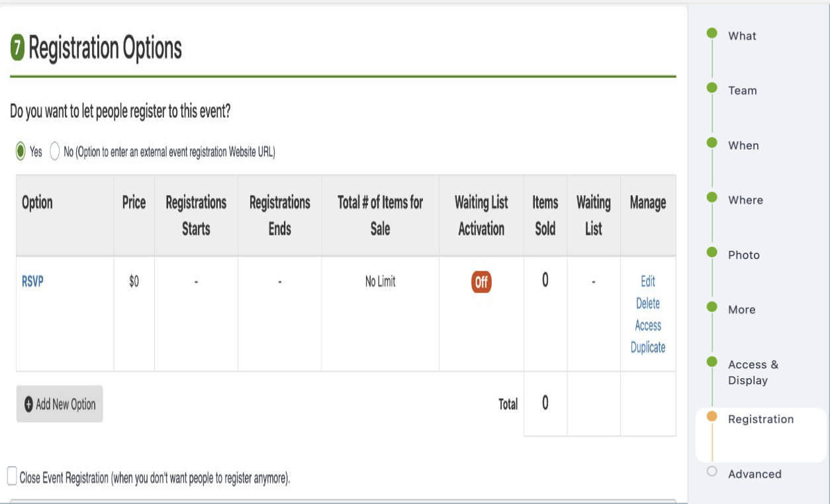
Task: Click the Add New Option button
Action: [60, 404]
